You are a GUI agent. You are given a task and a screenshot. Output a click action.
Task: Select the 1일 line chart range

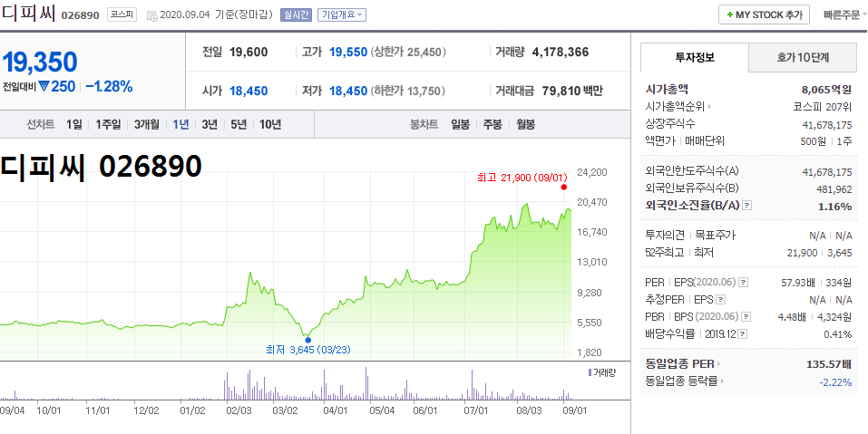click(73, 124)
